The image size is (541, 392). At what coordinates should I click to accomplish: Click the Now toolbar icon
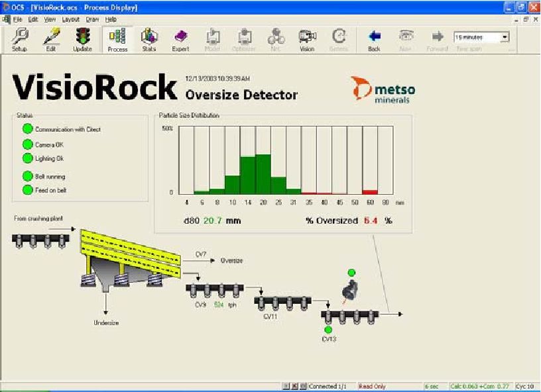[x=405, y=40]
